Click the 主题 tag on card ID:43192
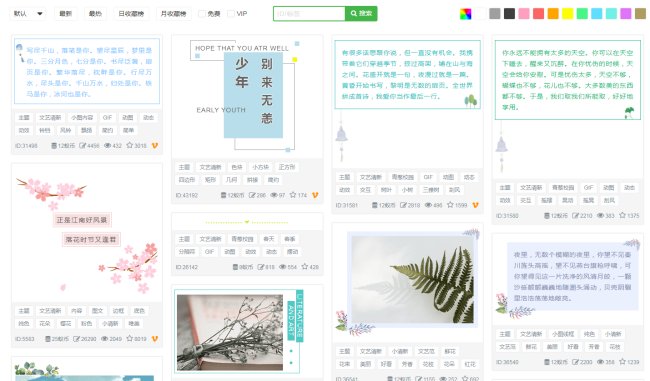Image resolution: width=650 pixels, height=381 pixels. tap(184, 167)
